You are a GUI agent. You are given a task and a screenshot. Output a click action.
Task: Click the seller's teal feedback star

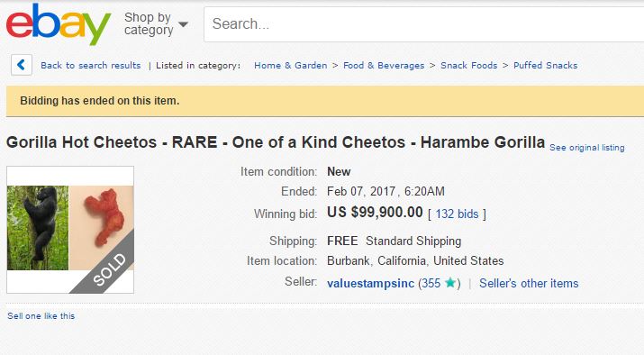point(450,283)
